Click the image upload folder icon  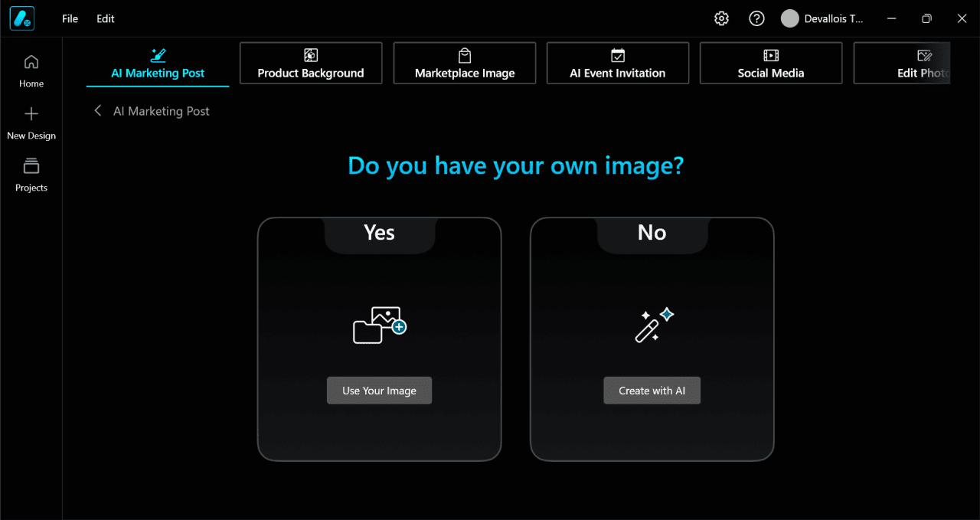tap(379, 324)
